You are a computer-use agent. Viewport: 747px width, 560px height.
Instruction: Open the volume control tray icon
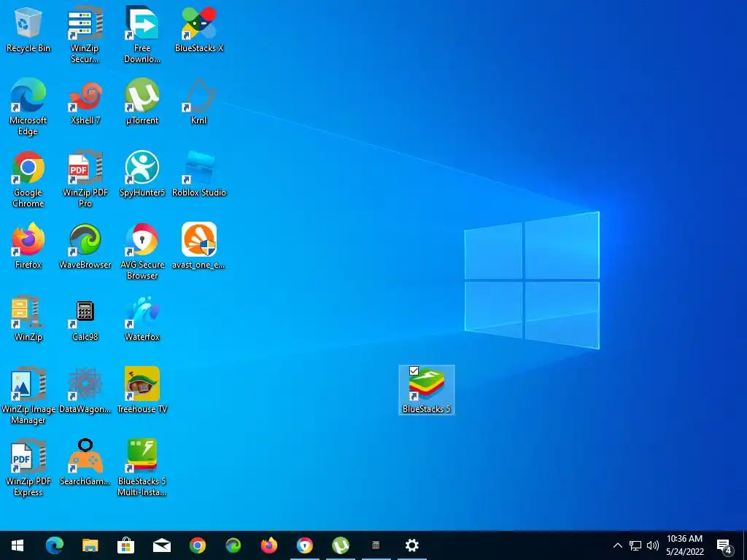pyautogui.click(x=653, y=545)
